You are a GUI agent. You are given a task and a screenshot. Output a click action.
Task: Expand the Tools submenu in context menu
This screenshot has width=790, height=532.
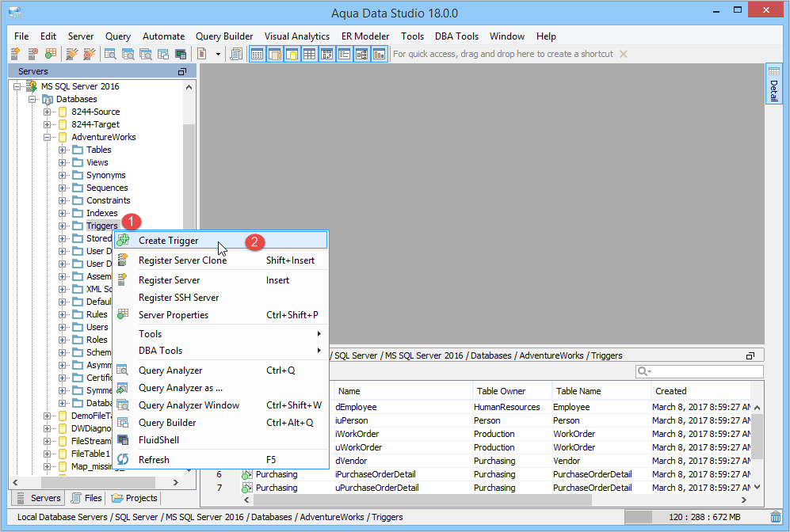[x=221, y=334]
